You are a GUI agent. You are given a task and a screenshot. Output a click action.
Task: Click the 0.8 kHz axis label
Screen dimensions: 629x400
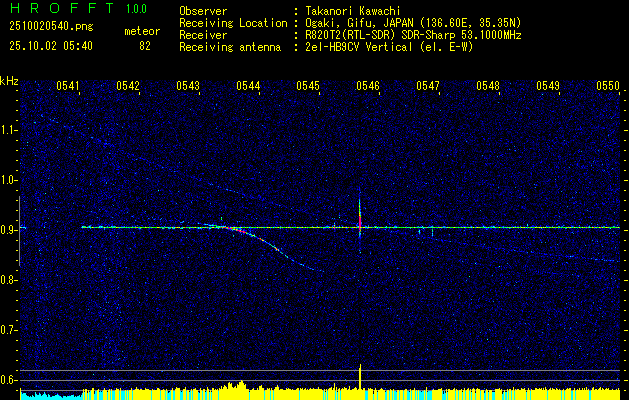pyautogui.click(x=8, y=280)
